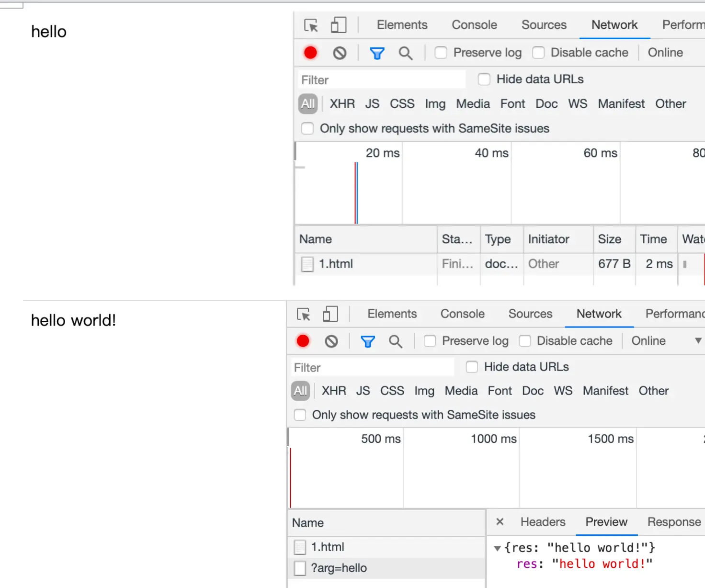This screenshot has width=705, height=588.
Task: Click the Filter text field in lower DevTools
Action: 372,368
